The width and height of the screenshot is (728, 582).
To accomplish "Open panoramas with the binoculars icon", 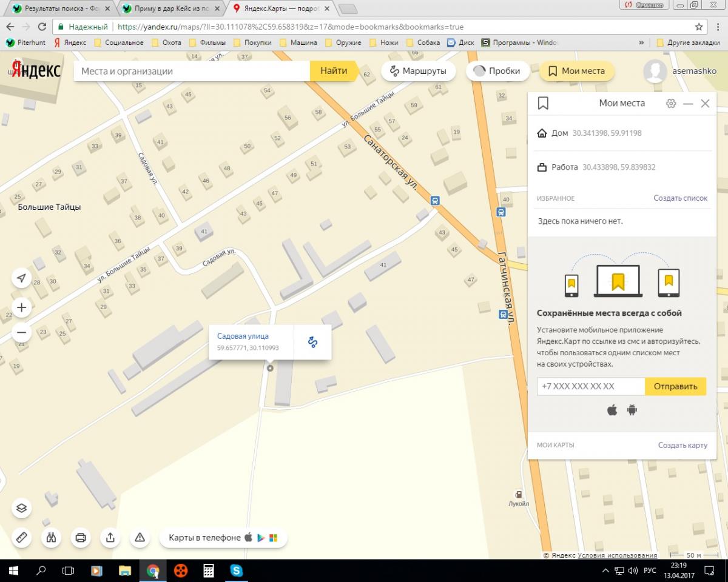I will [51, 537].
